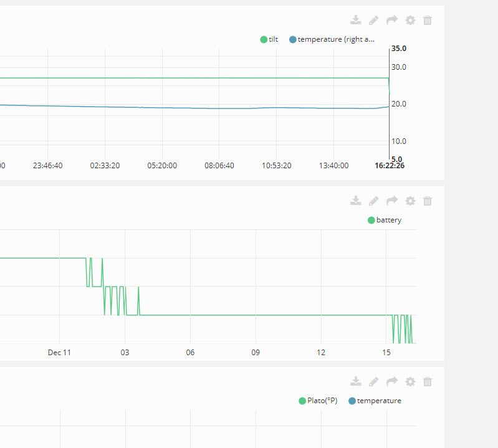Edit the tilt chart using pencil icon

pyautogui.click(x=373, y=20)
